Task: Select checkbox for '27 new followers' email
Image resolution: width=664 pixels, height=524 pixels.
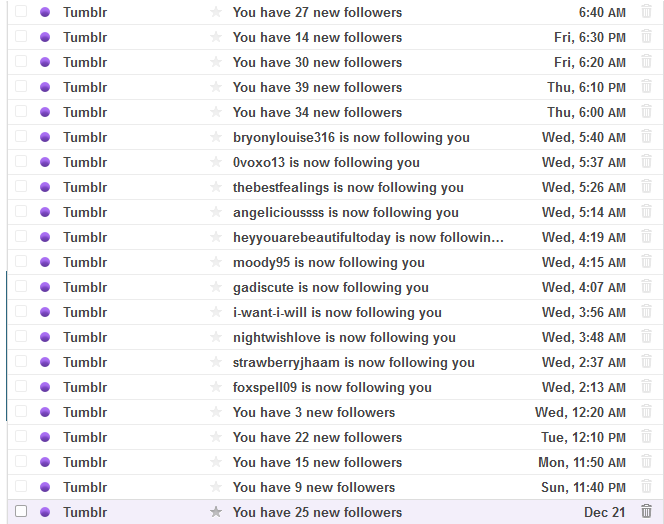Action: (x=21, y=12)
